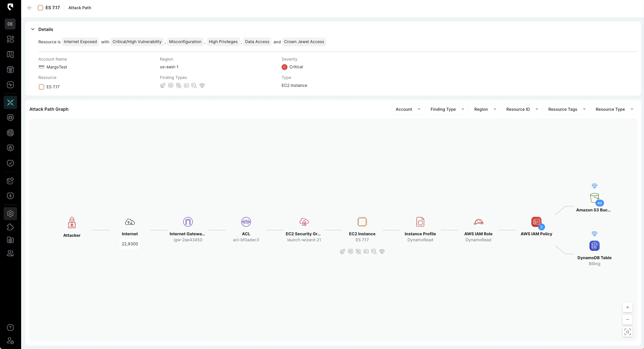Image resolution: width=644 pixels, height=349 pixels.
Task: Open the user settings icon at sidebar bottom
Action: coord(10,341)
